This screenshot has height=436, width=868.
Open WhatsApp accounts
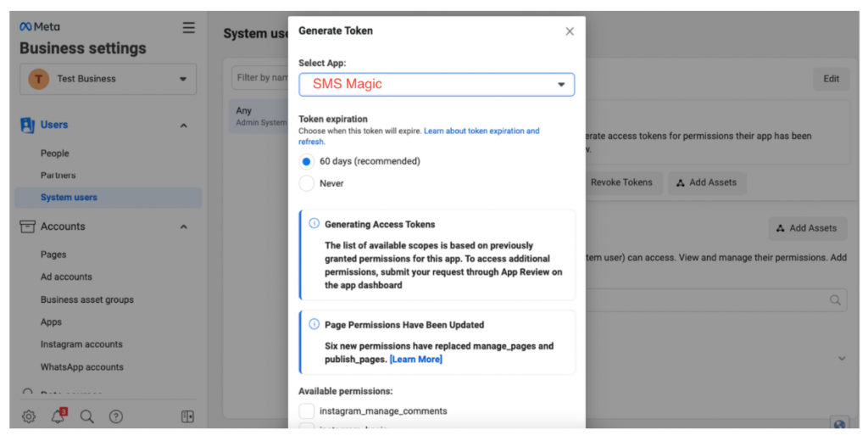tap(82, 366)
